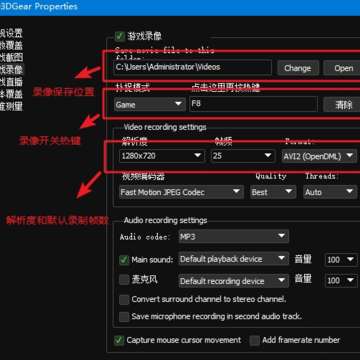The height and width of the screenshot is (360, 360).
Task: Open the Quality dropdown set to Best
Action: click(x=273, y=192)
